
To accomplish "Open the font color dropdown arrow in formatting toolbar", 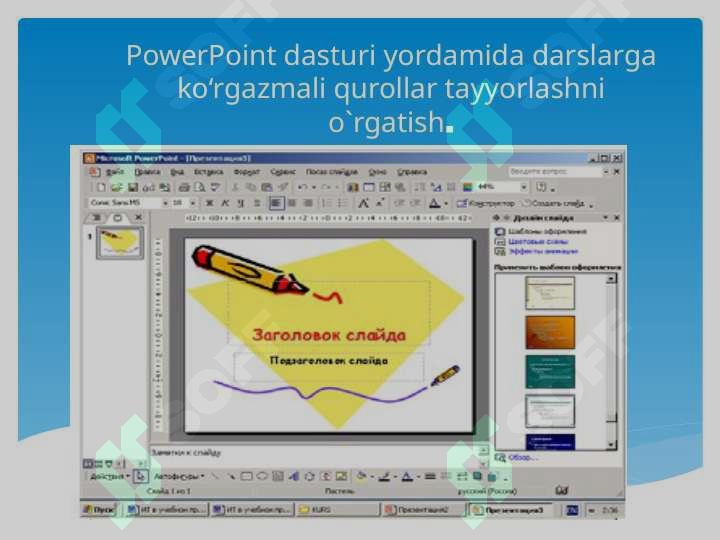I will (445, 202).
